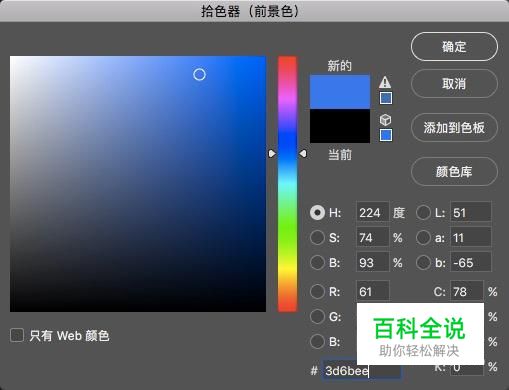Image resolution: width=509 pixels, height=390 pixels.
Task: Click the in-gamut color swatch below the warning
Action: (386, 98)
